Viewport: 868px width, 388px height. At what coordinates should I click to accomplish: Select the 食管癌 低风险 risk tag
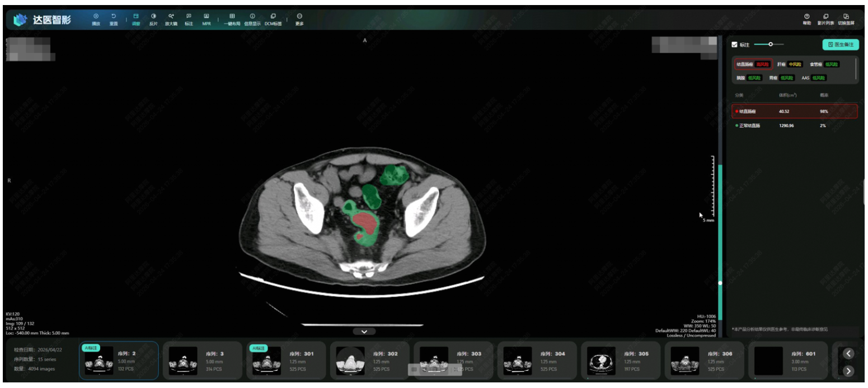pos(824,64)
